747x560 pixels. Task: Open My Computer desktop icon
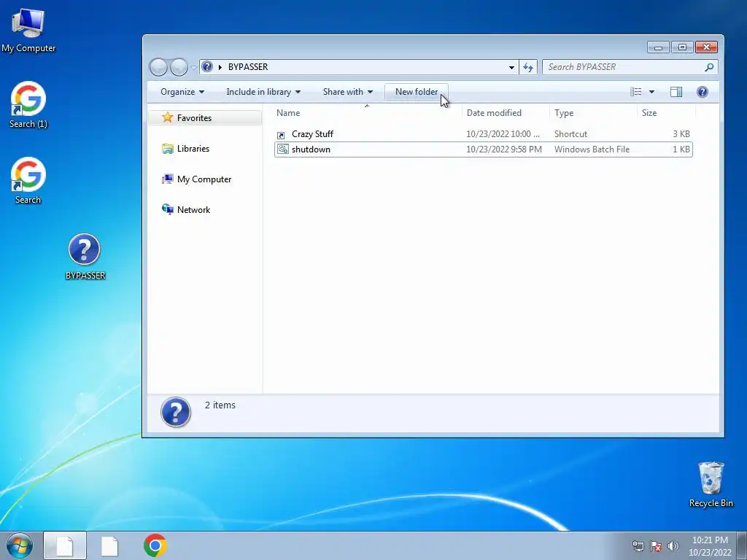[28, 29]
